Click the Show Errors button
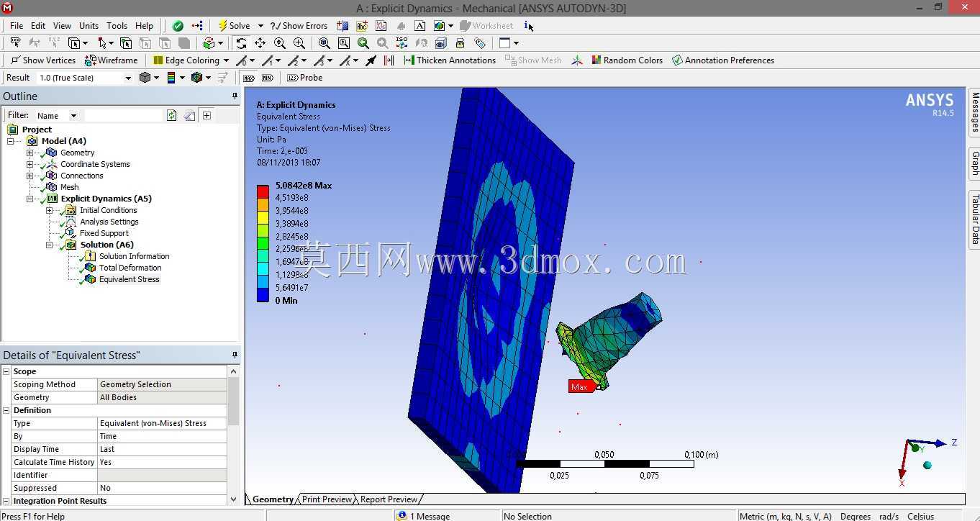 click(299, 25)
